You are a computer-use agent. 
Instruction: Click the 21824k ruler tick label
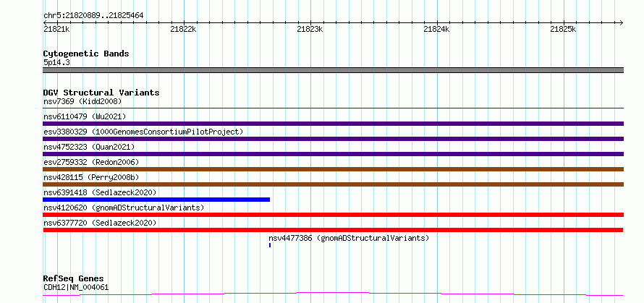click(436, 29)
